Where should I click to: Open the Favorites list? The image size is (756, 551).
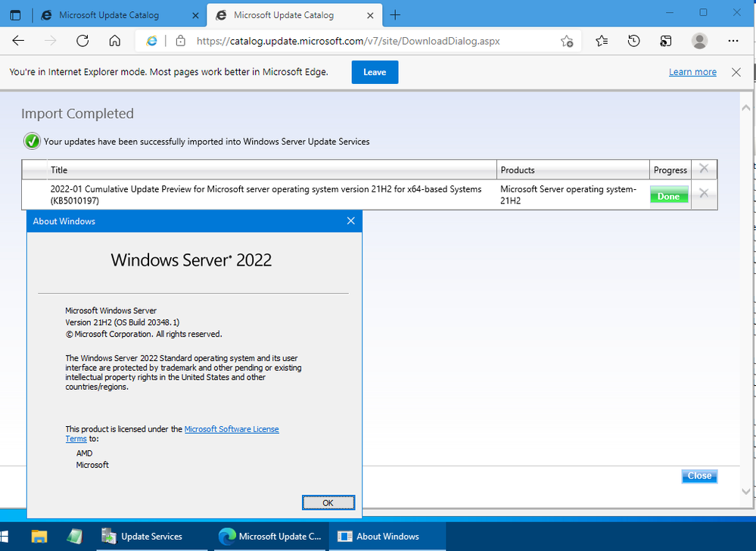point(601,41)
